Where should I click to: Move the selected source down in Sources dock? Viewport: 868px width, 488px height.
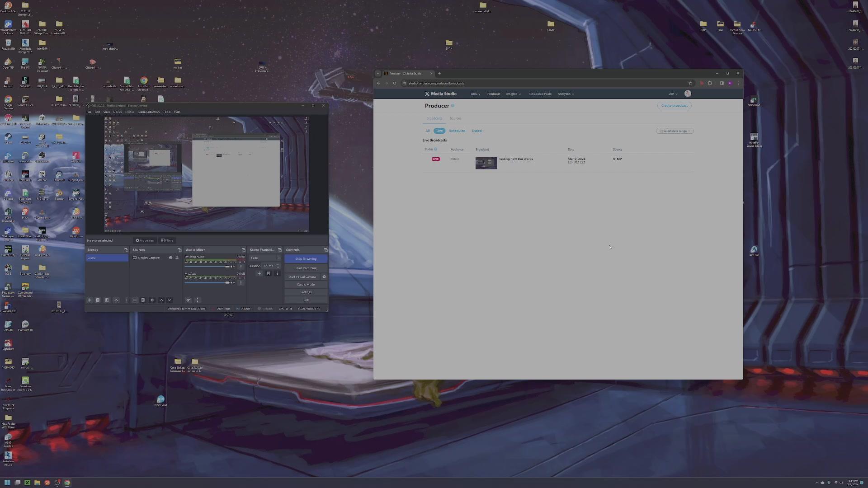pos(170,300)
